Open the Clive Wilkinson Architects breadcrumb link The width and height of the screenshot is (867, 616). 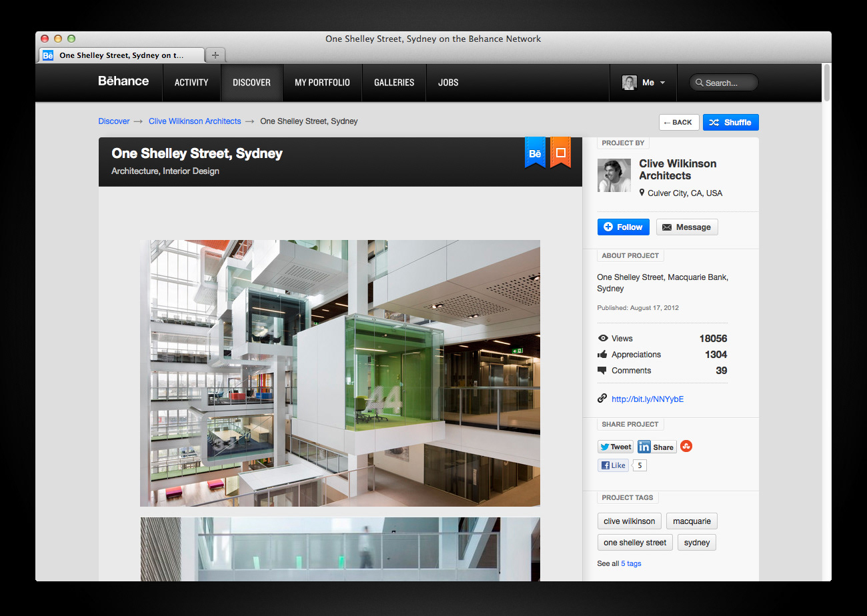tap(195, 121)
